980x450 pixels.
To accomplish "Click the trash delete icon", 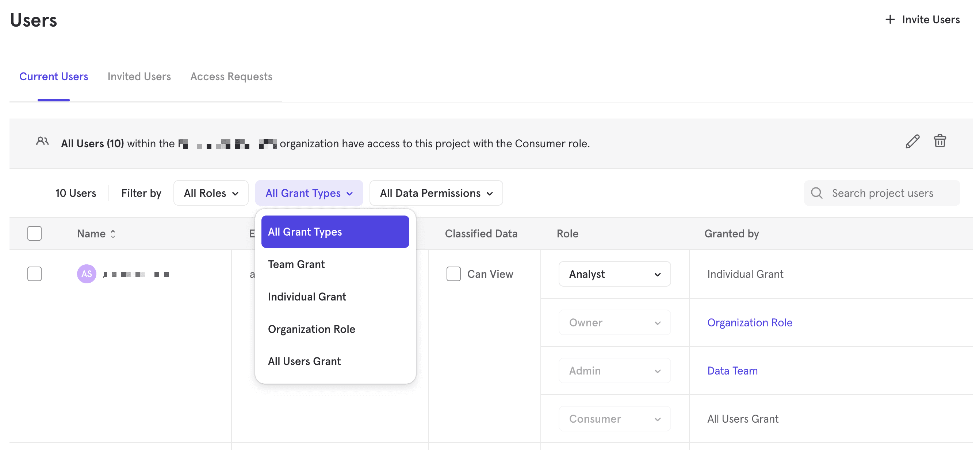I will click(x=939, y=141).
